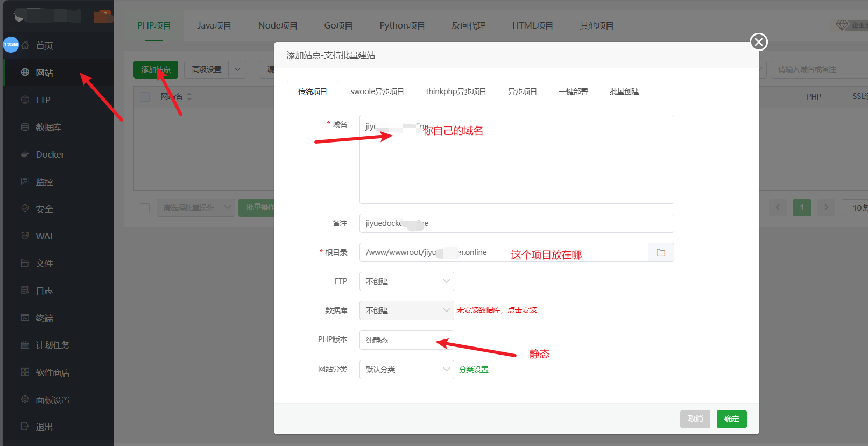Viewport: 868px width, 446px height.
Task: Go to next page arrow
Action: click(x=826, y=207)
